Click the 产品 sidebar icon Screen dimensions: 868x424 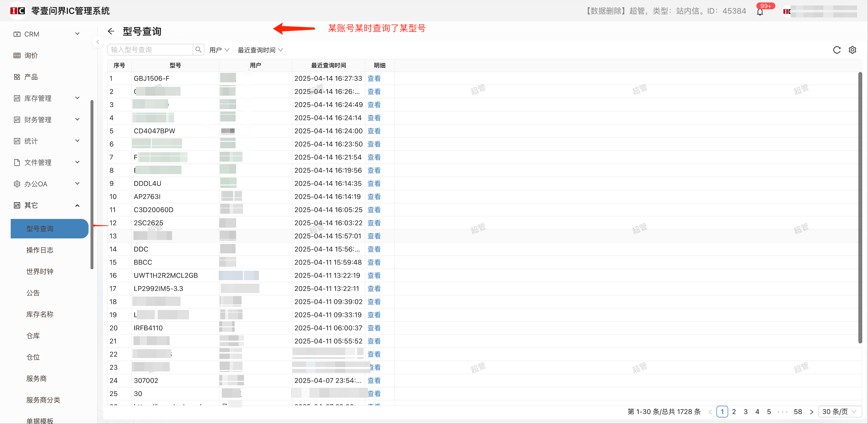[17, 77]
